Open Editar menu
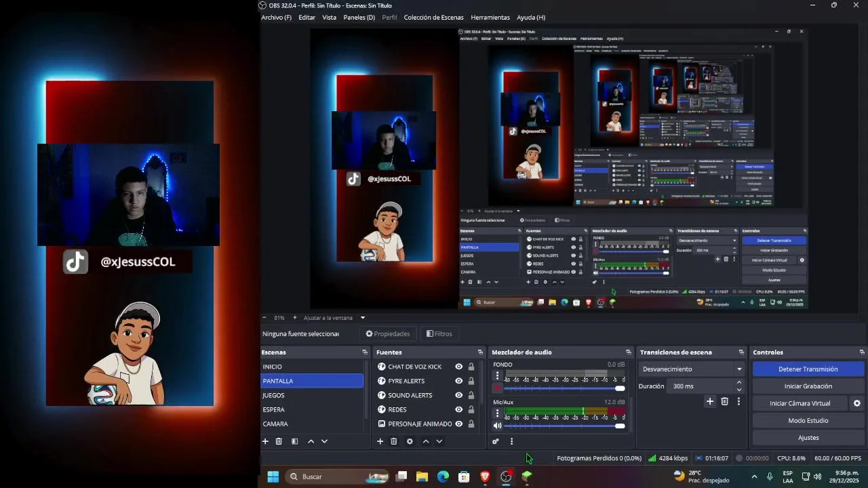 point(307,18)
